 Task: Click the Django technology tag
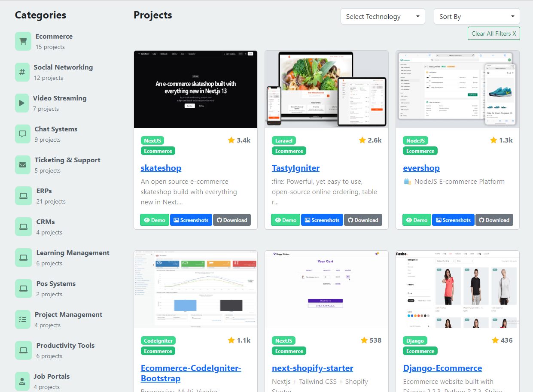[x=415, y=340]
